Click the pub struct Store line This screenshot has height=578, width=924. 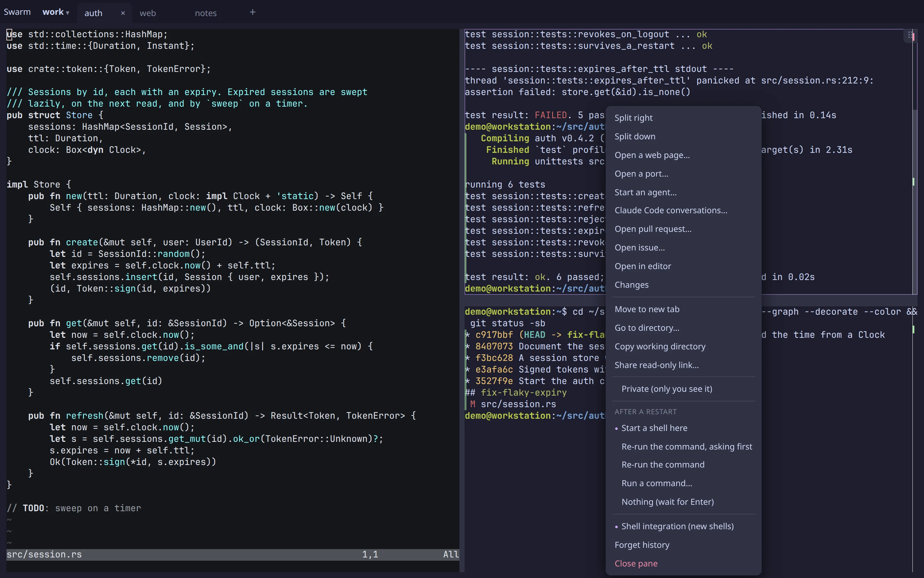click(55, 116)
